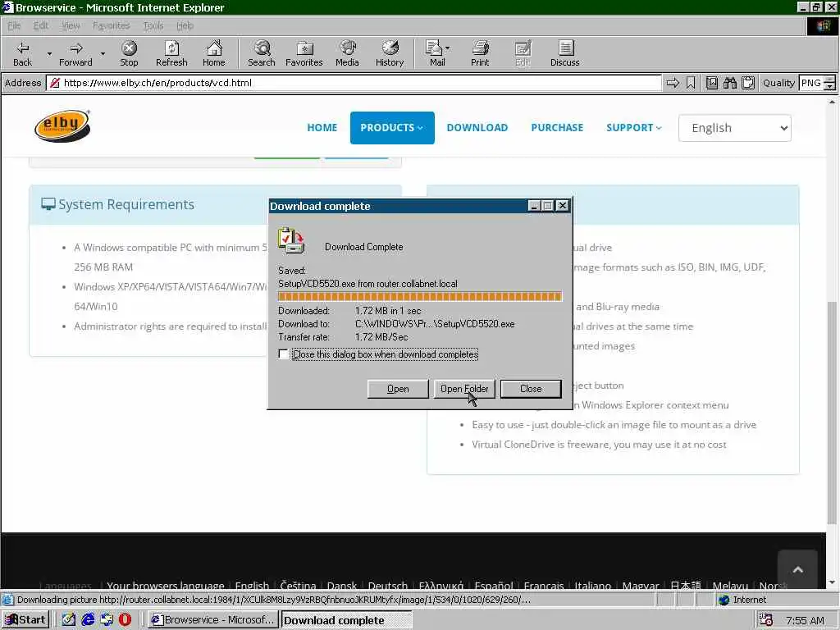The image size is (840, 630).
Task: Click the 7:55 AM clock
Action: (x=805, y=620)
